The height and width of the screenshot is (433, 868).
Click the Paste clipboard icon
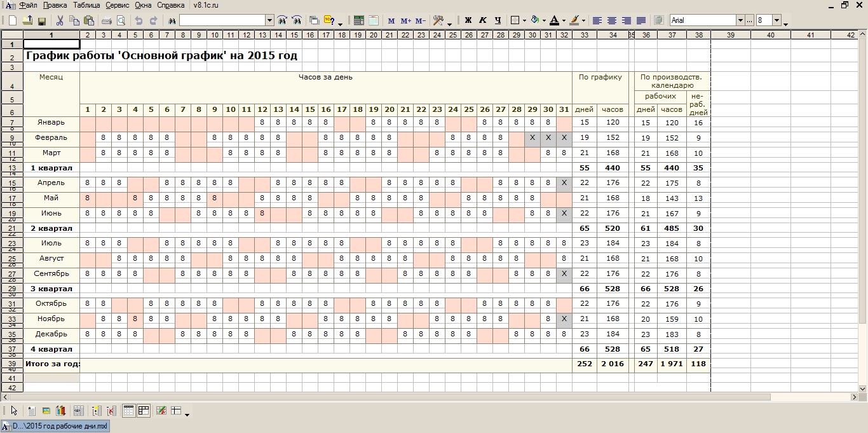pyautogui.click(x=89, y=20)
